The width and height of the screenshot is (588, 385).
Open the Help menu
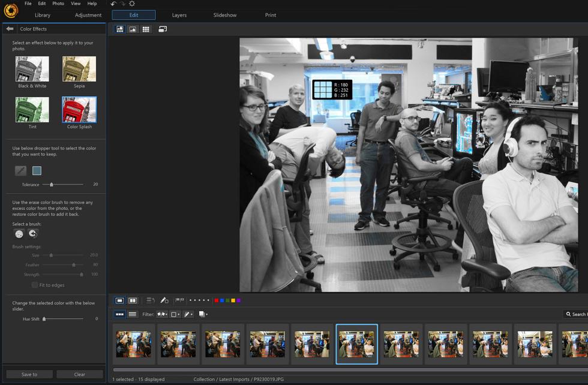click(92, 4)
